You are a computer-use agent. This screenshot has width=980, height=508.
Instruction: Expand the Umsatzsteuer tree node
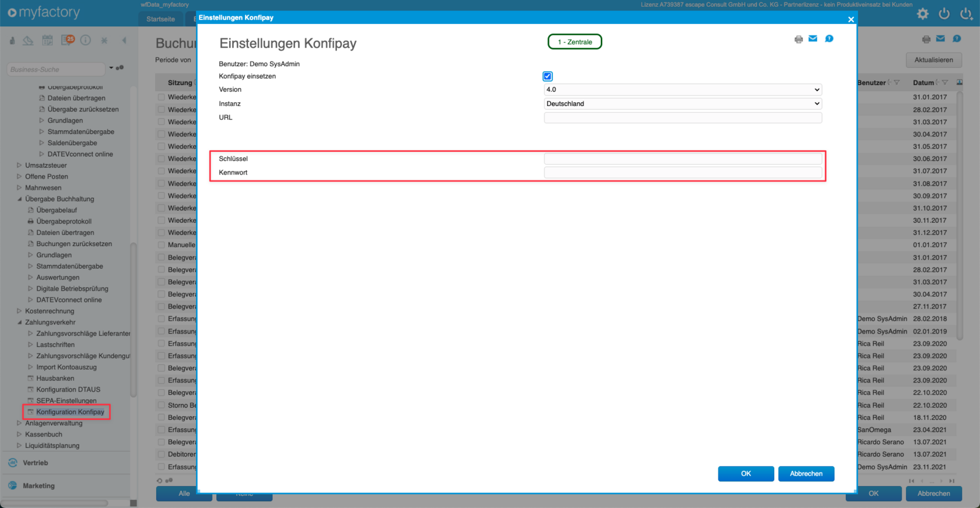[x=19, y=165]
